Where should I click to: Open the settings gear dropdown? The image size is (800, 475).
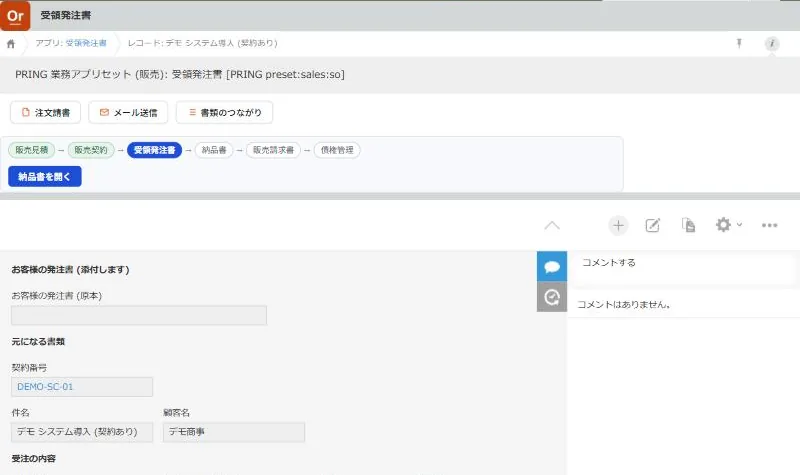(x=729, y=224)
